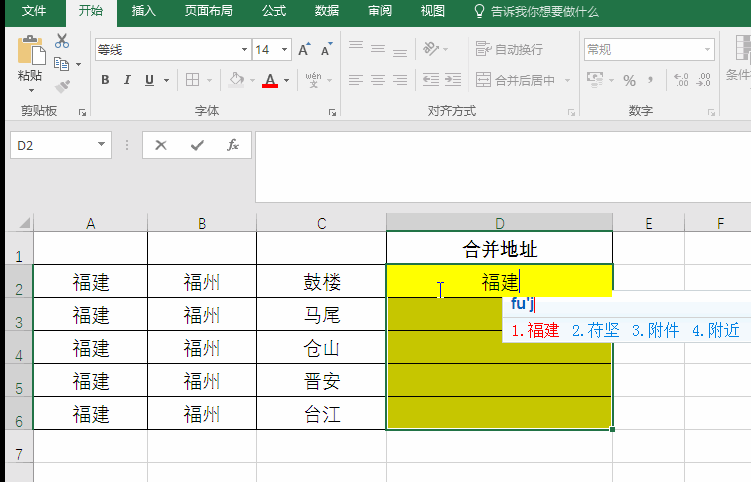The image size is (751, 482).
Task: Click the D2 name box
Action: pyautogui.click(x=53, y=145)
